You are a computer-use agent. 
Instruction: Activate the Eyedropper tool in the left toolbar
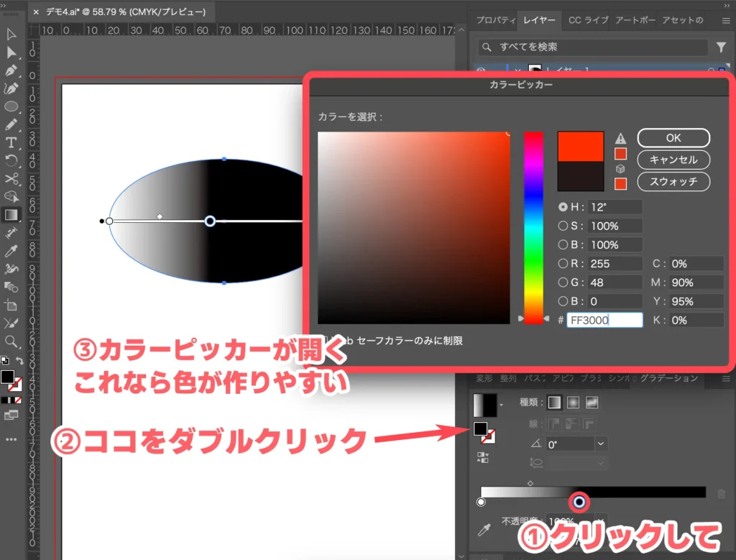pos(11,251)
